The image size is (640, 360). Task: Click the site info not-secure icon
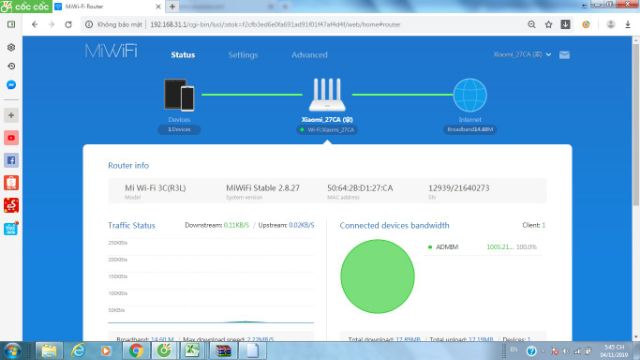[x=89, y=24]
